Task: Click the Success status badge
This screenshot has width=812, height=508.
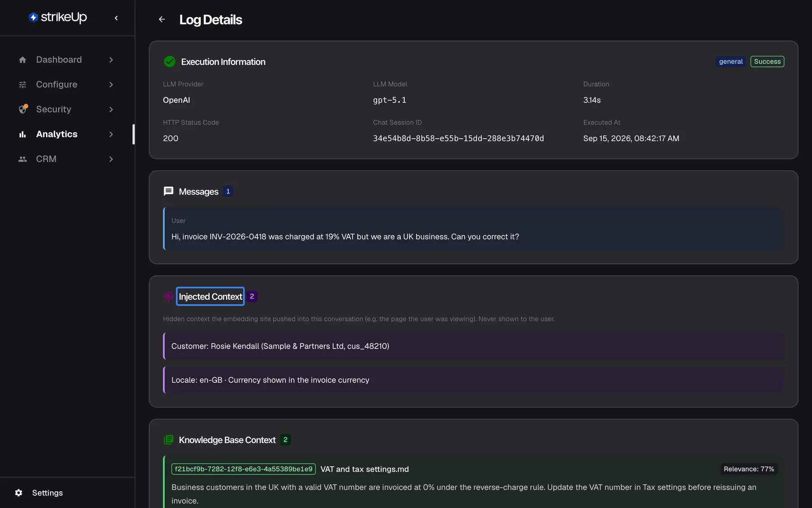Action: point(767,61)
